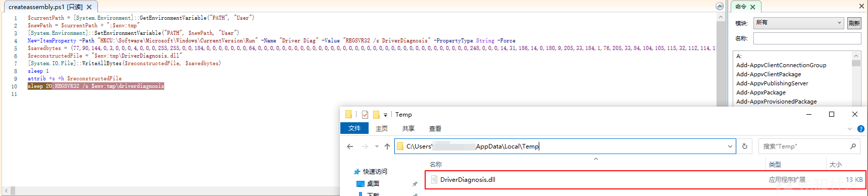Click the command list scrollbar thumb
Viewport: 868px width, 196px height.
click(856, 63)
